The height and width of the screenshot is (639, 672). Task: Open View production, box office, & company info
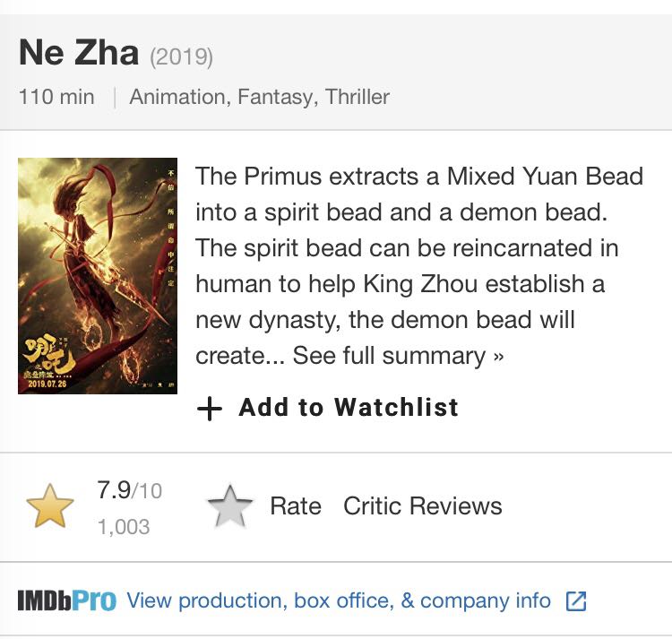point(339,600)
